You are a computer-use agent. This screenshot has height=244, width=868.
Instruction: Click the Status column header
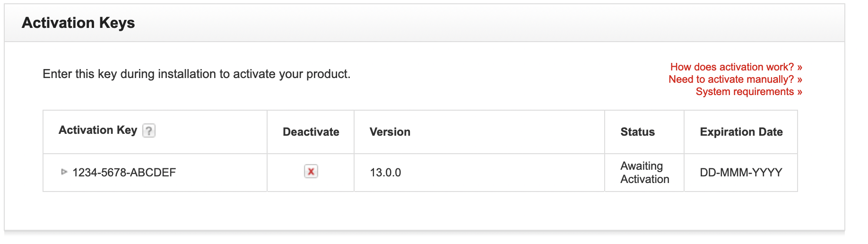(637, 132)
